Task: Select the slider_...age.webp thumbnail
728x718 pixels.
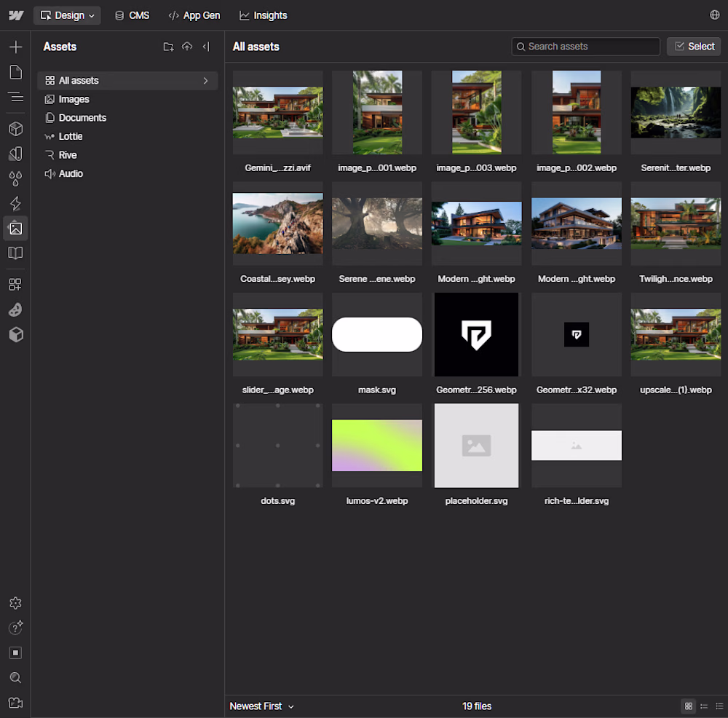Action: (x=277, y=334)
